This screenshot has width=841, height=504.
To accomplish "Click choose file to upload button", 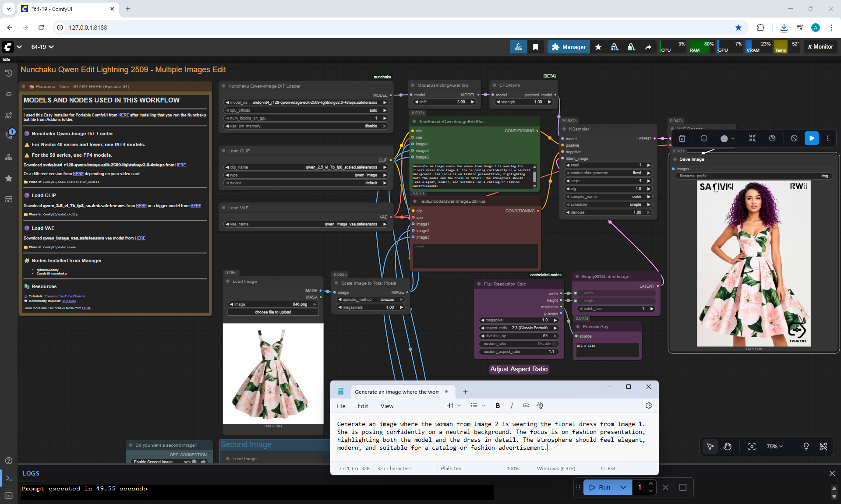I will [x=273, y=312].
